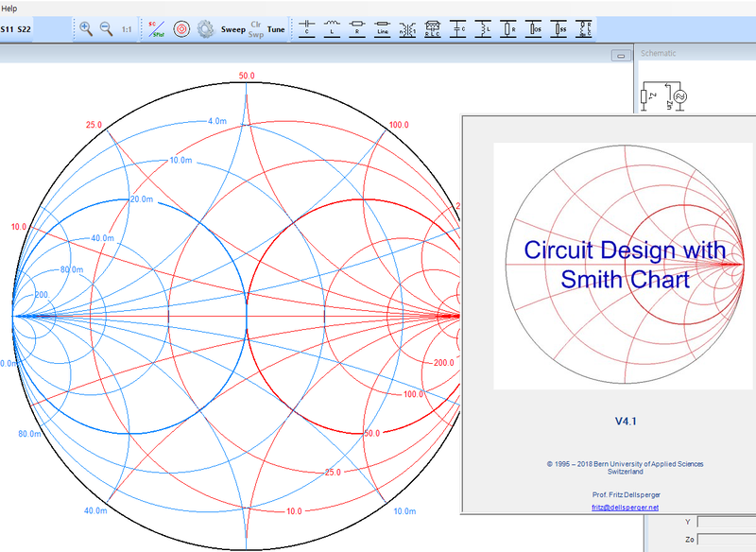Click the blue 40.0m label inside the chart's upper half
Image resolution: width=756 pixels, height=552 pixels.
click(x=102, y=238)
